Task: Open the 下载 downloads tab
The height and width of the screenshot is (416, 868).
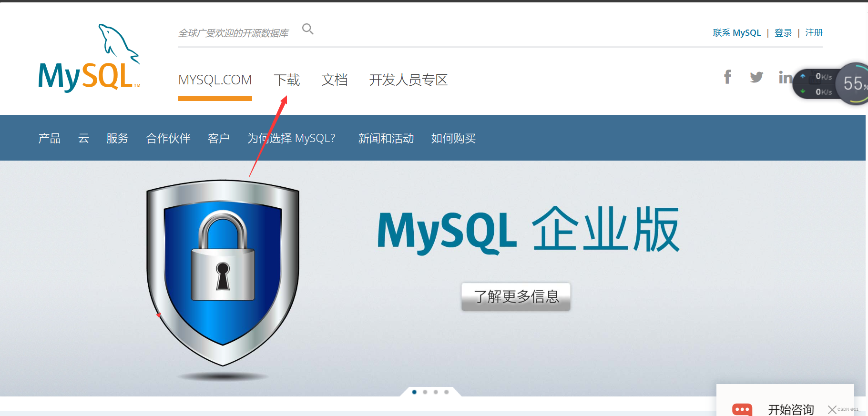Action: coord(287,80)
